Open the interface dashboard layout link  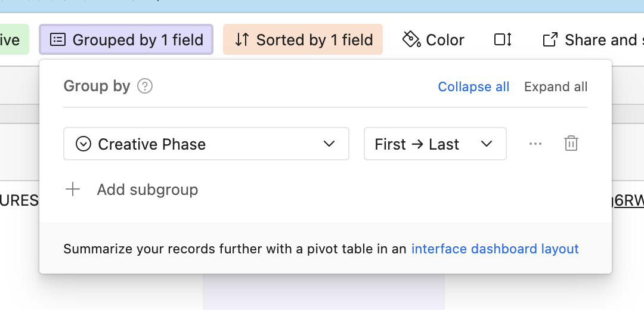[x=495, y=249]
